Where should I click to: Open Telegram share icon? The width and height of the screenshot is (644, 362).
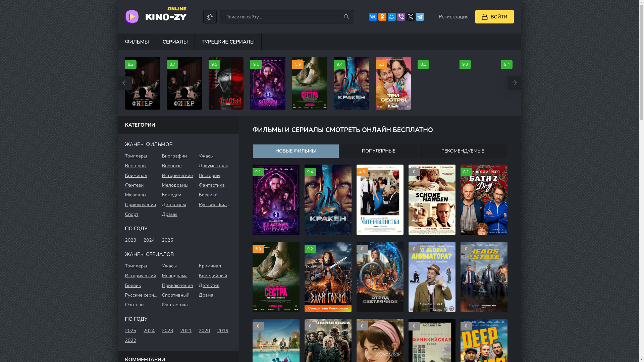tap(420, 17)
